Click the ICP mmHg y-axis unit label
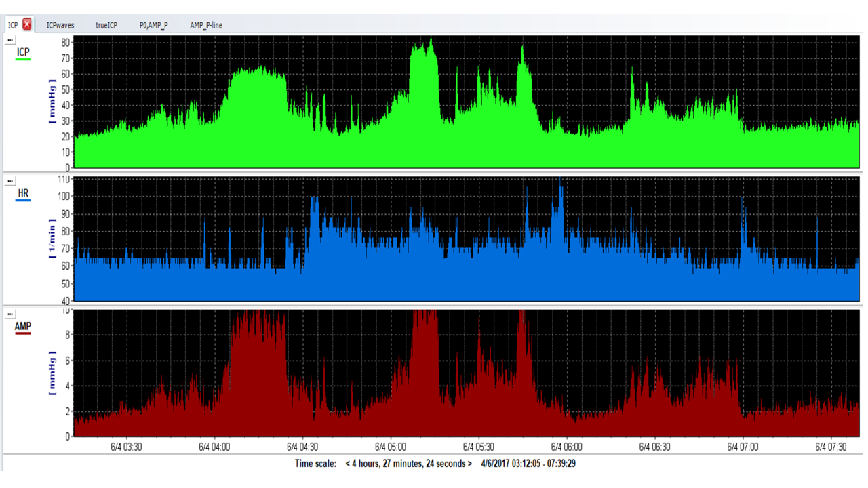This screenshot has height=488, width=868. (x=52, y=102)
